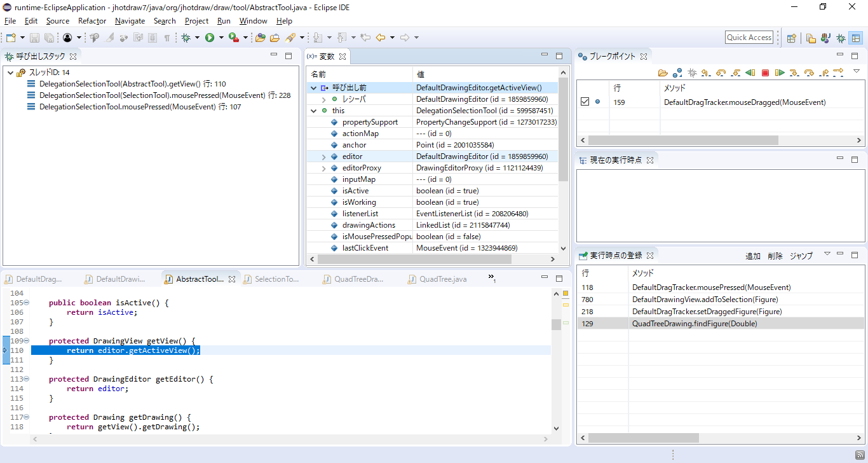Open the Run button dropdown arrow

tap(221, 38)
